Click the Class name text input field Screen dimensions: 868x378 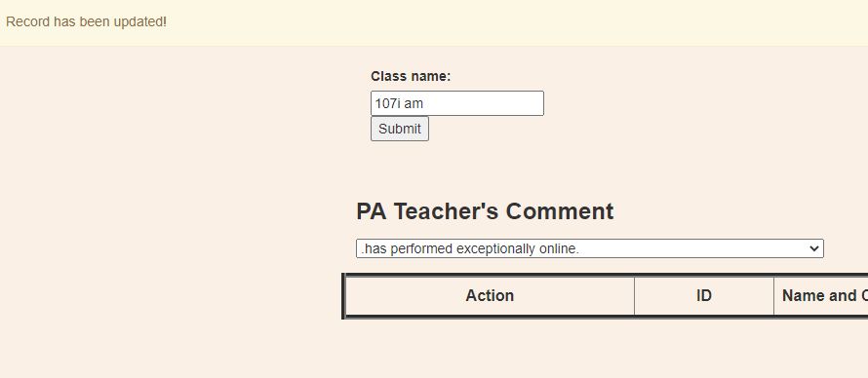pos(457,103)
